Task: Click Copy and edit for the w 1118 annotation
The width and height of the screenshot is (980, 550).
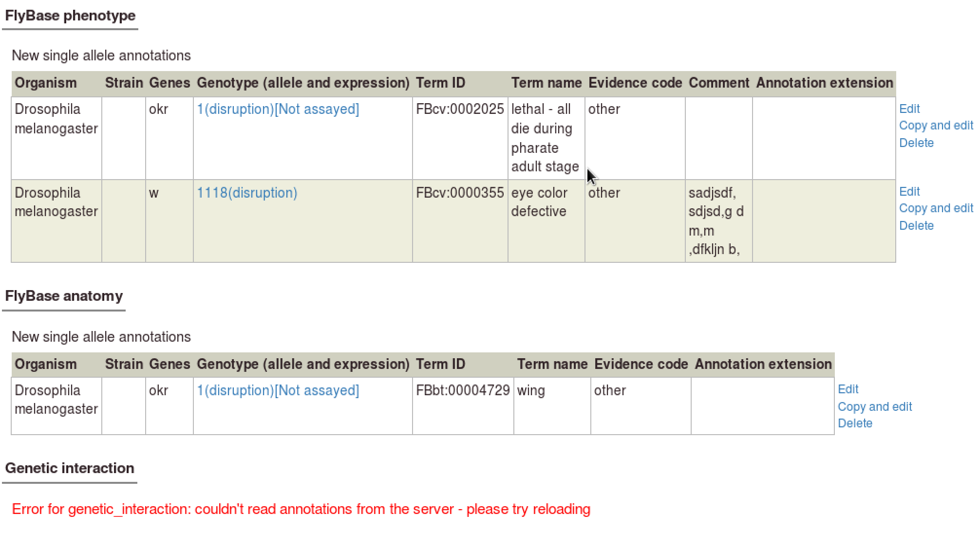Action: 936,208
